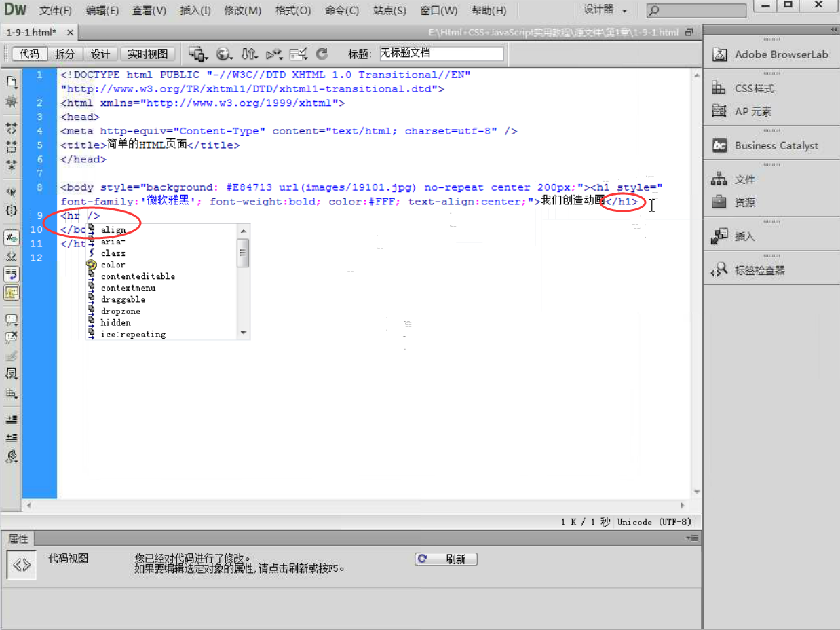This screenshot has height=630, width=840.
Task: Click Balance Braces icon
Action: pyautogui.click(x=12, y=210)
